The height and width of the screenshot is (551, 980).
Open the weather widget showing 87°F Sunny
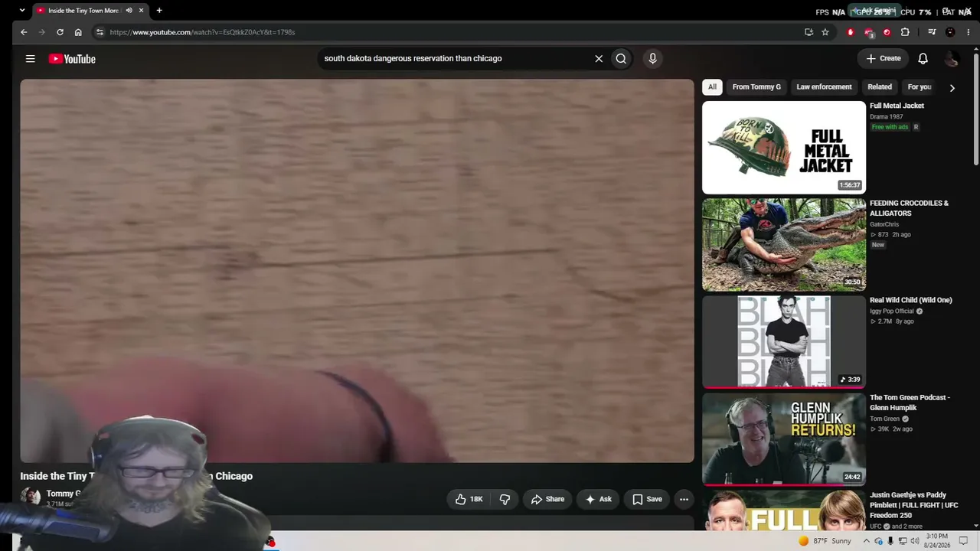click(825, 541)
